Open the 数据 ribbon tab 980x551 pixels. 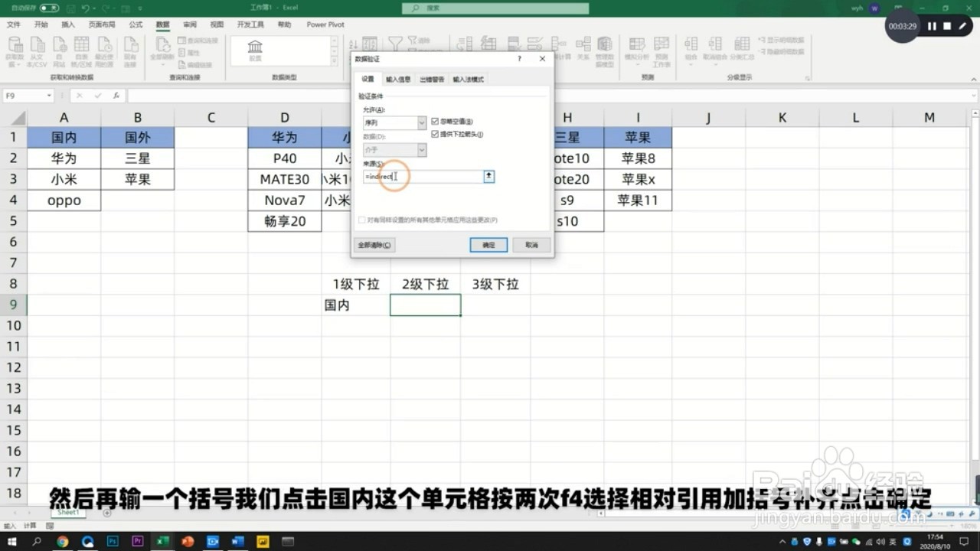coord(162,24)
